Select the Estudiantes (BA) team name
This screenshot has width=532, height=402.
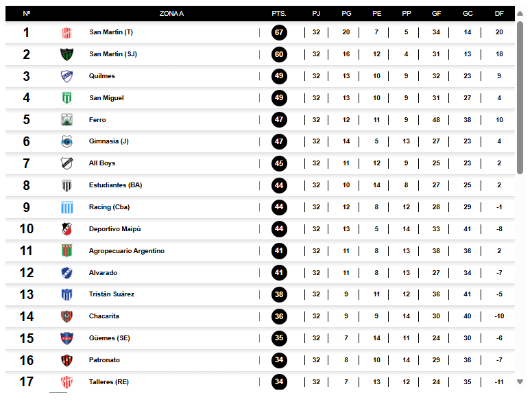pyautogui.click(x=116, y=185)
